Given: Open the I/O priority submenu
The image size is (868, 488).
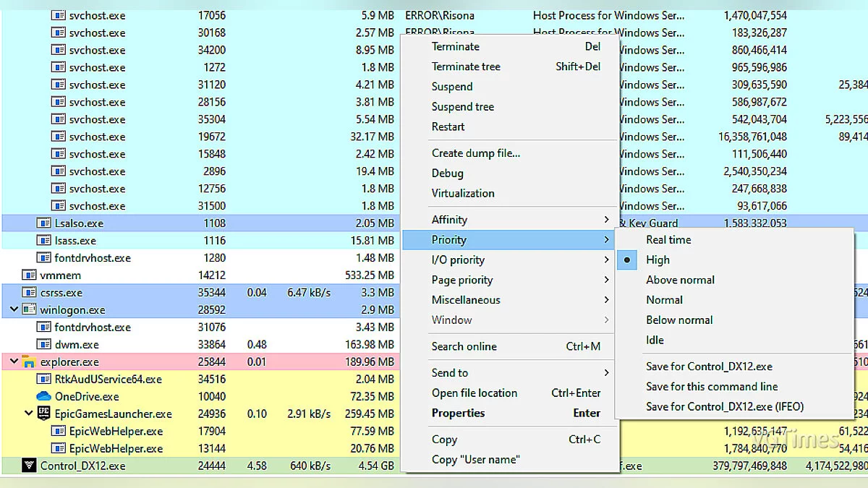Looking at the screenshot, I should point(458,260).
